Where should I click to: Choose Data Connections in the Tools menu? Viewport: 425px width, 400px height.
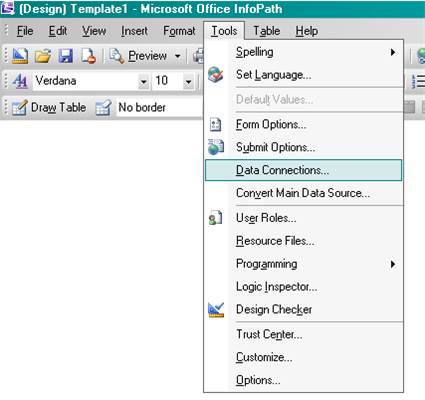tap(303, 170)
